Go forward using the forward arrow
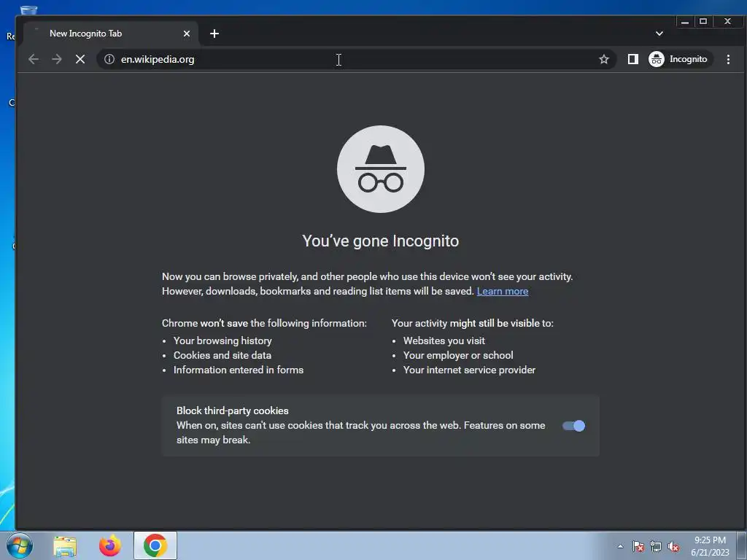This screenshot has height=560, width=747. tap(57, 59)
